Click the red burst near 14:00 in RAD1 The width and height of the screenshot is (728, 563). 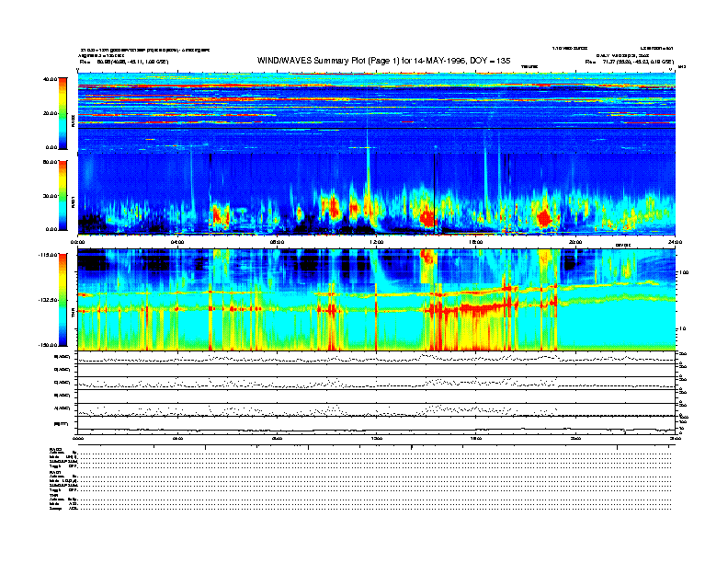pyautogui.click(x=427, y=218)
